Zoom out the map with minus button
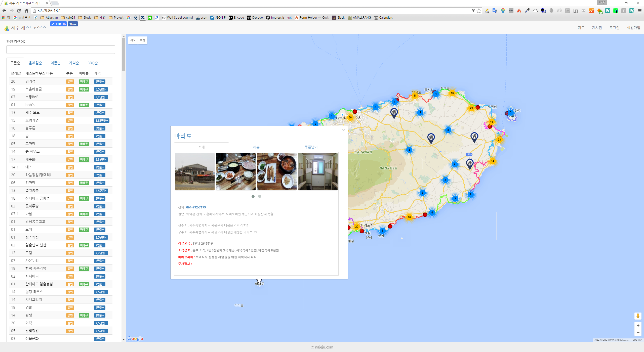The height and width of the screenshot is (352, 644). [638, 333]
